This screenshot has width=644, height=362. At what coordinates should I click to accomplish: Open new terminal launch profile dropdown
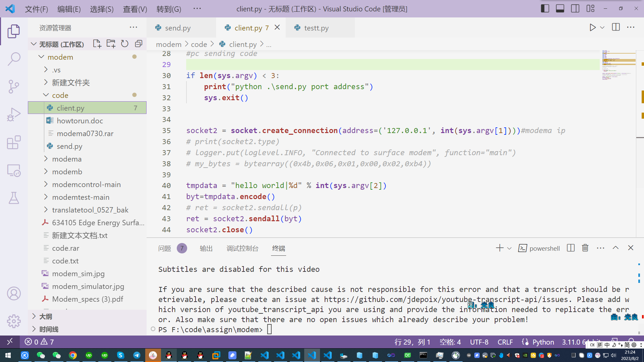[x=509, y=248]
